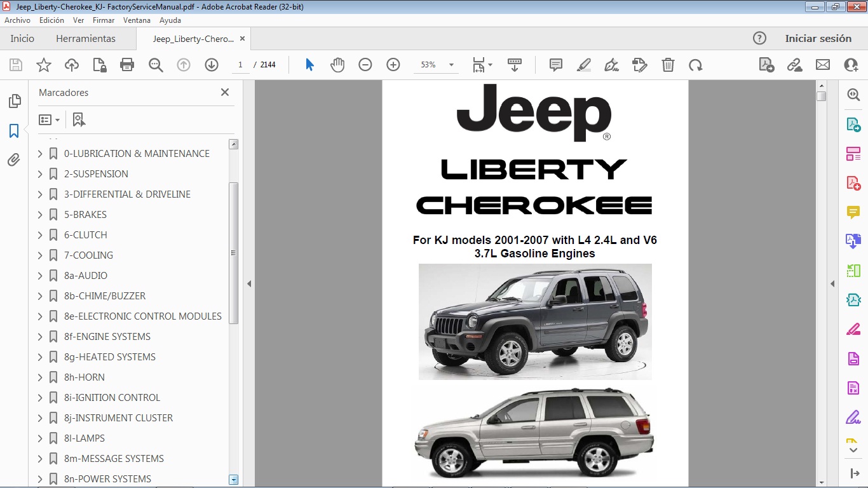
Task: Toggle the Bookmarks panel in left sidebar
Action: pyautogui.click(x=13, y=130)
